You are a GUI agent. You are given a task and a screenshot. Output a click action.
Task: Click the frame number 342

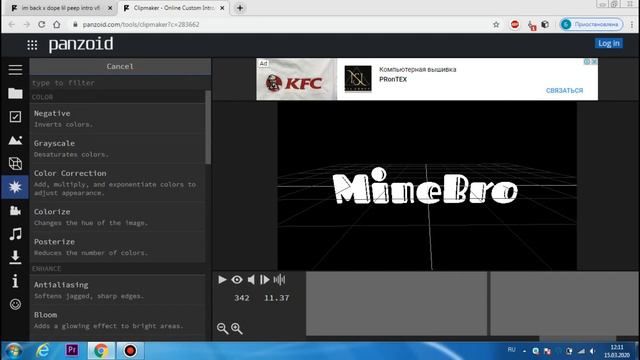242,298
